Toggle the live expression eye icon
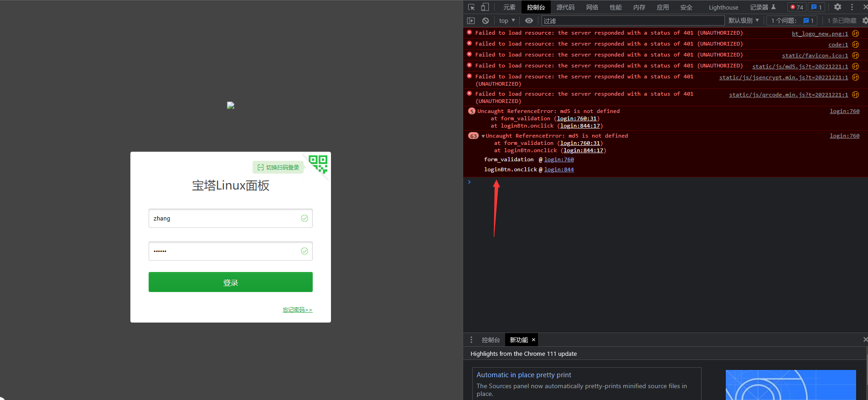Image resolution: width=868 pixels, height=400 pixels. tap(529, 21)
